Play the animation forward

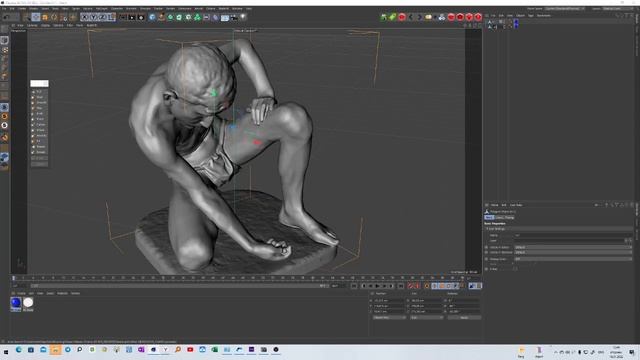[x=378, y=286]
